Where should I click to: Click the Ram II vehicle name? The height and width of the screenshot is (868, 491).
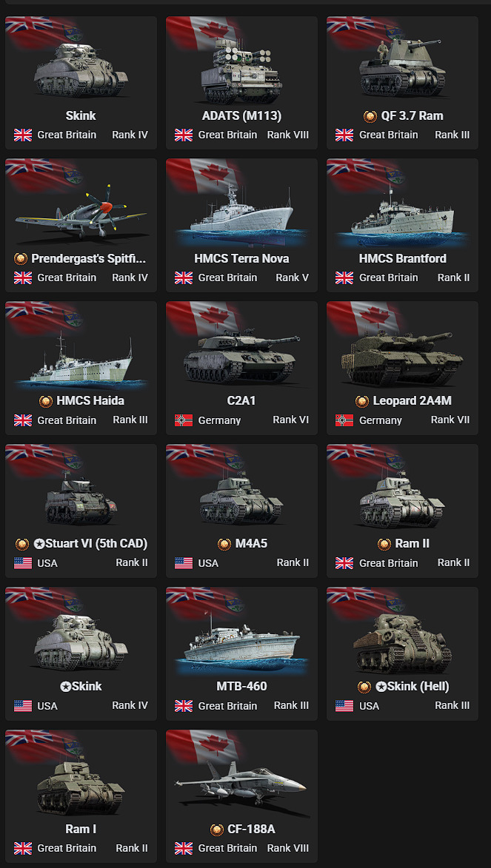pos(412,544)
